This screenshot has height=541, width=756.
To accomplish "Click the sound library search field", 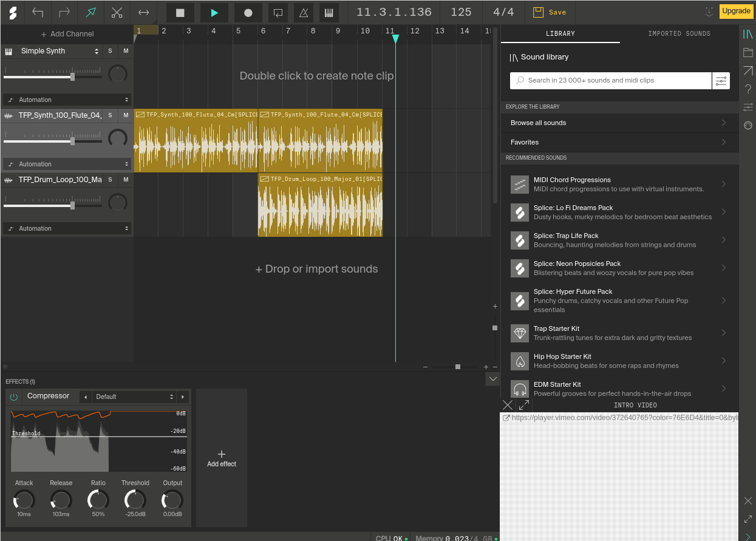I will pos(611,80).
